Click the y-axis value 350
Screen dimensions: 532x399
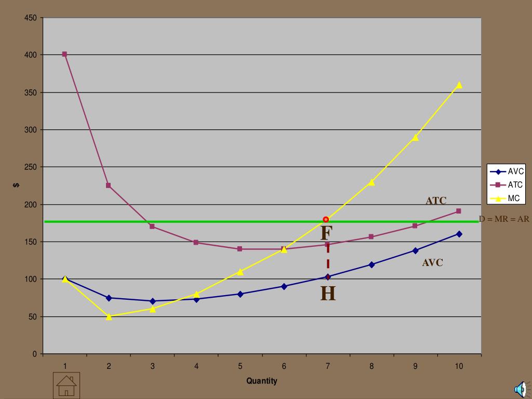point(31,92)
